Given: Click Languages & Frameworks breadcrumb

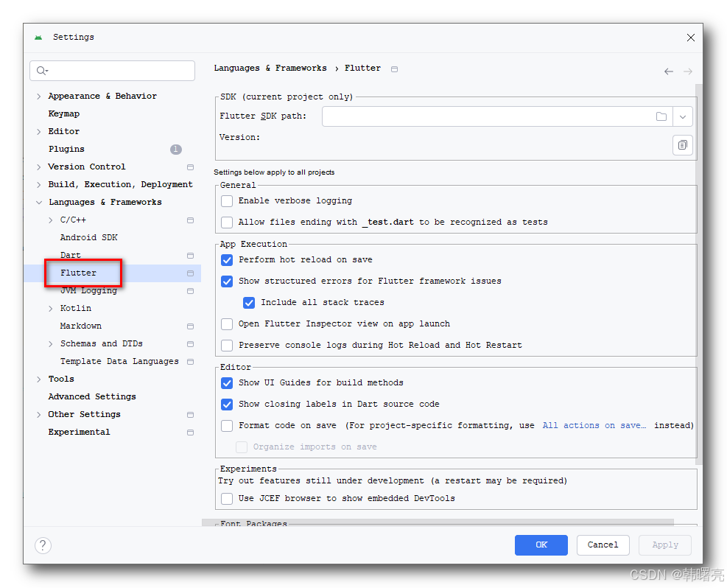Looking at the screenshot, I should [x=270, y=69].
